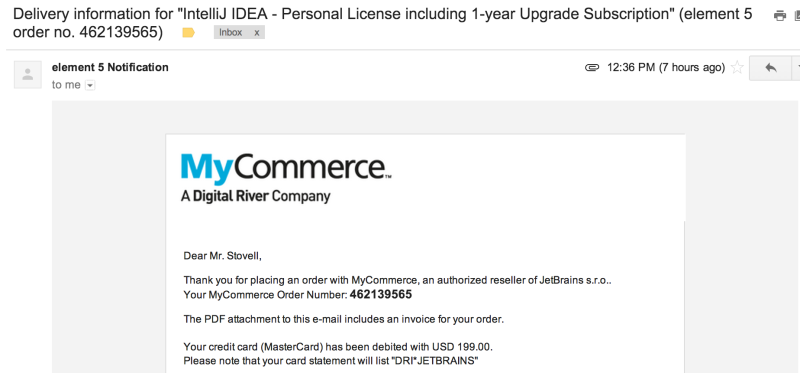Click sender name element 5 Notification

(x=110, y=67)
